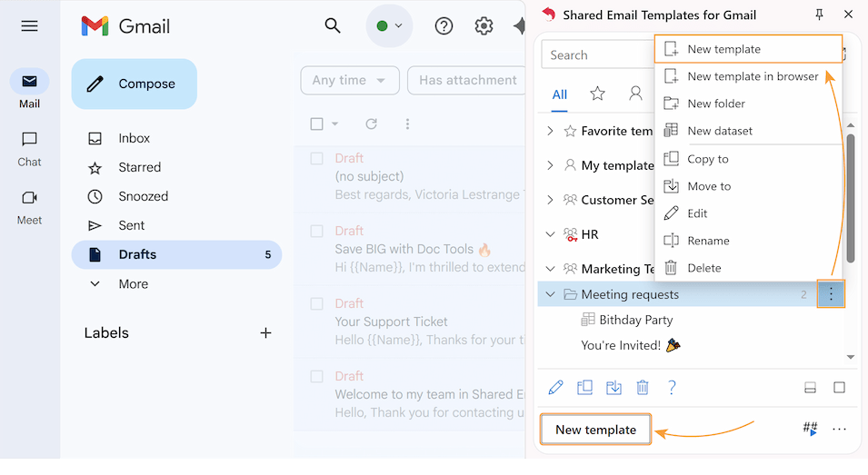This screenshot has height=475, width=868.
Task: Choose New dataset menu item
Action: [x=748, y=131]
